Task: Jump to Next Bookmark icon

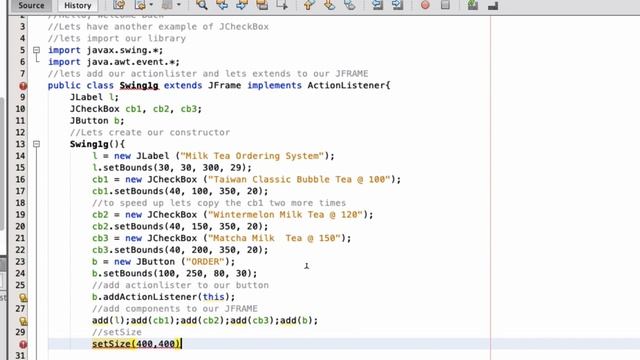Action: pos(329,5)
